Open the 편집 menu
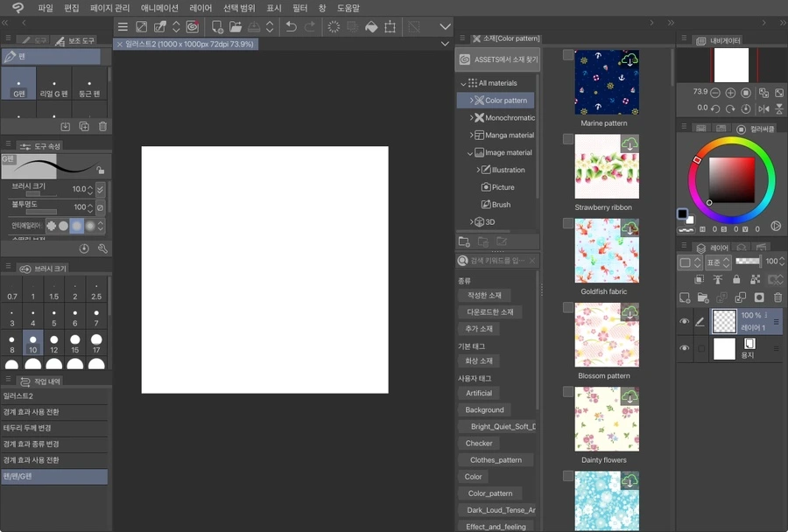788x532 pixels. tap(72, 8)
